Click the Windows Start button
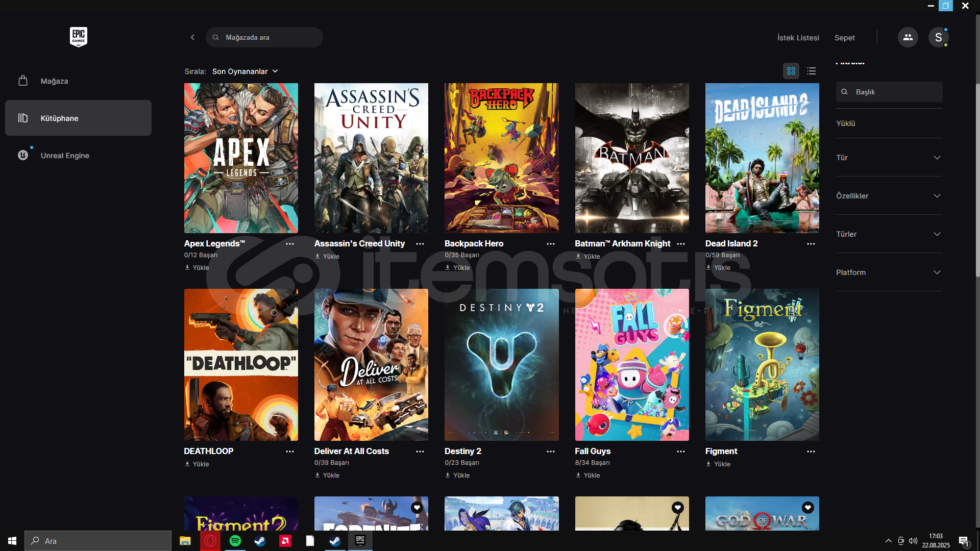Screen dimensions: 980x551 click(12, 541)
